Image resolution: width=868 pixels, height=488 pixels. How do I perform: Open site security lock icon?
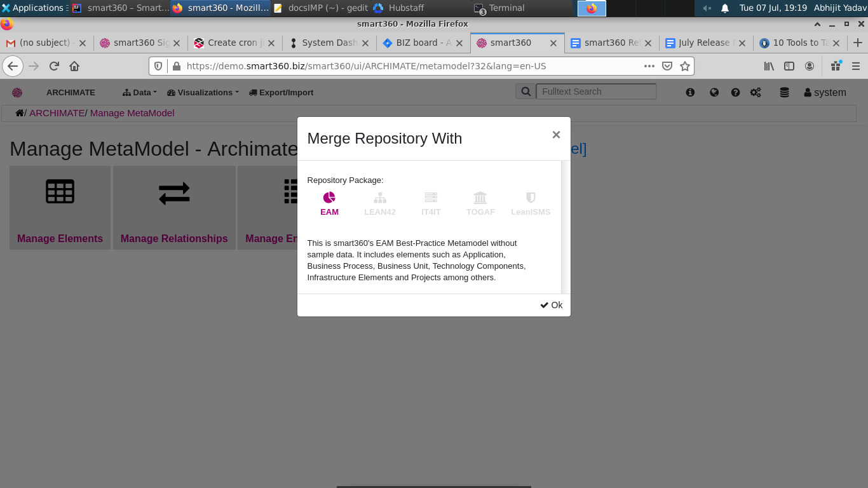coord(176,66)
